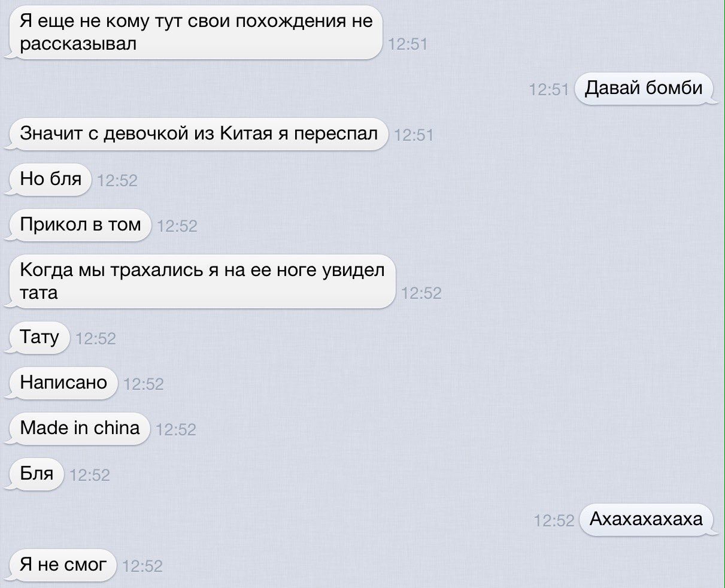Click the timestamp next to 'Made in china'

[x=176, y=429]
